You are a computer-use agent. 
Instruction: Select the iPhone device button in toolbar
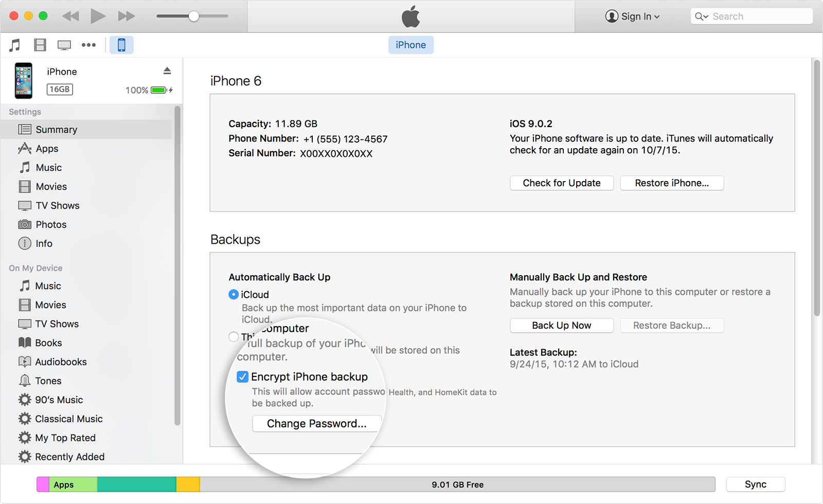click(x=121, y=45)
